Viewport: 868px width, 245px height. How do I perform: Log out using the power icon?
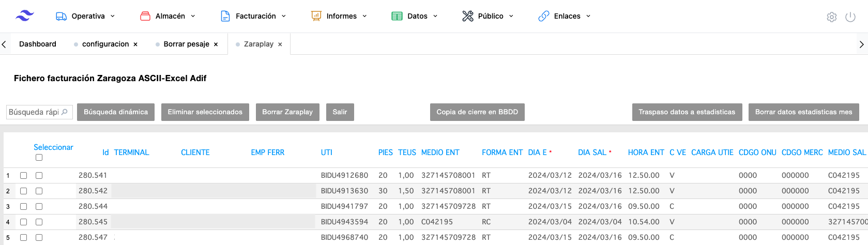850,17
